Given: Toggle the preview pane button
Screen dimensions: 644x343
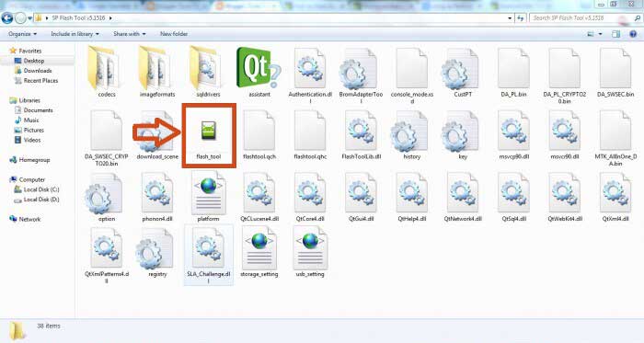Looking at the screenshot, I should click(615, 34).
